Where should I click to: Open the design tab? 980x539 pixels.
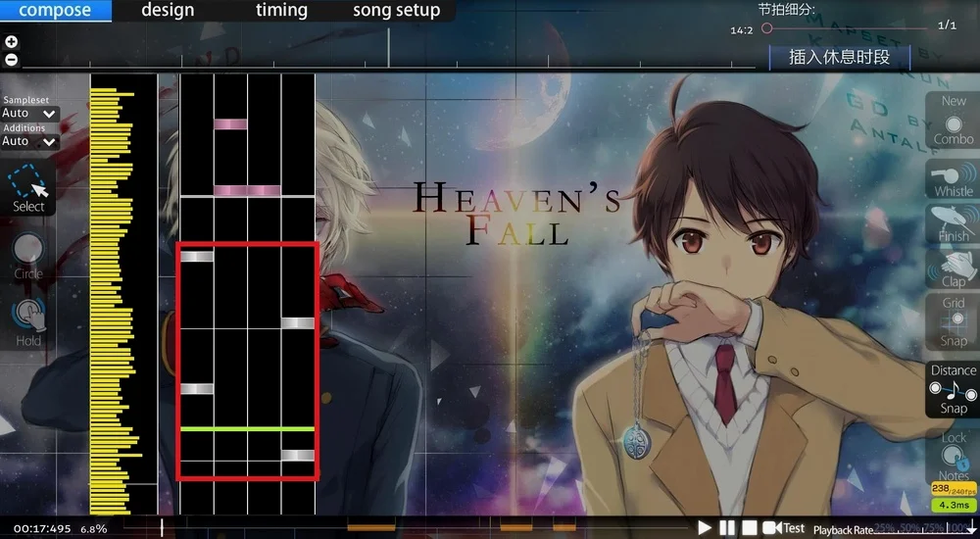(x=168, y=10)
